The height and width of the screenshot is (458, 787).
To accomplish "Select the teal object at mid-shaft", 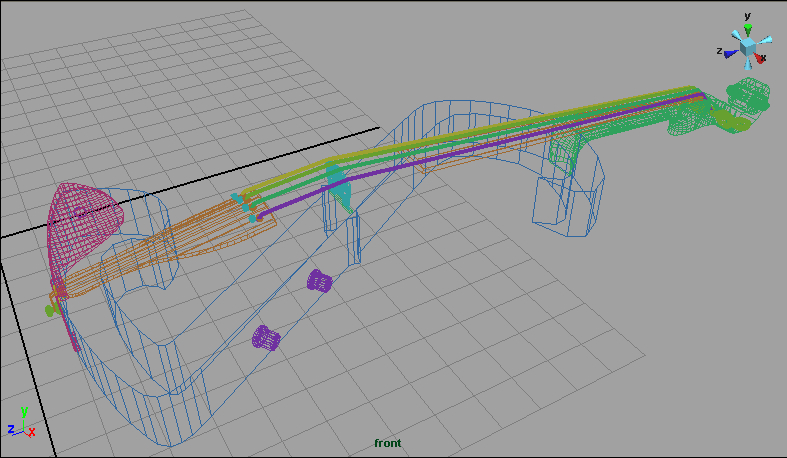I will tap(340, 187).
